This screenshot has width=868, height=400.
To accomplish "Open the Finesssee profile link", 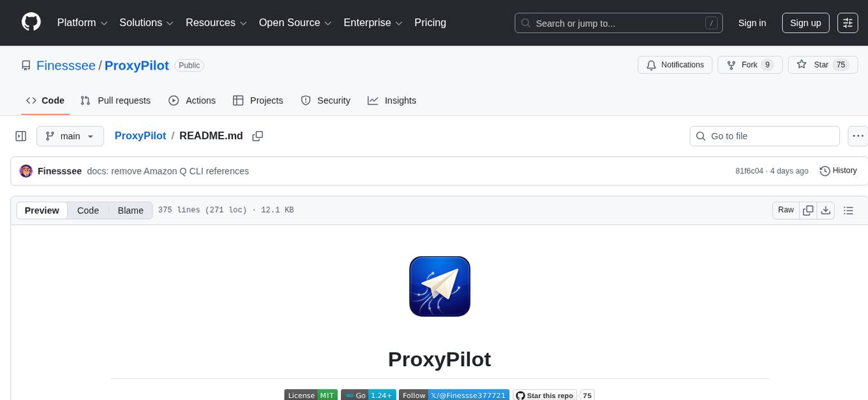I will [66, 65].
